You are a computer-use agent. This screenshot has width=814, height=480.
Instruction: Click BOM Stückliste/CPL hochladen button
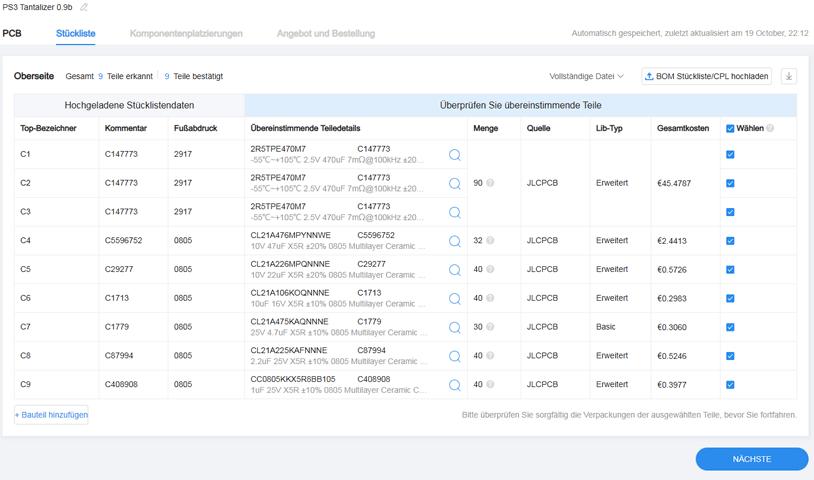[706, 76]
